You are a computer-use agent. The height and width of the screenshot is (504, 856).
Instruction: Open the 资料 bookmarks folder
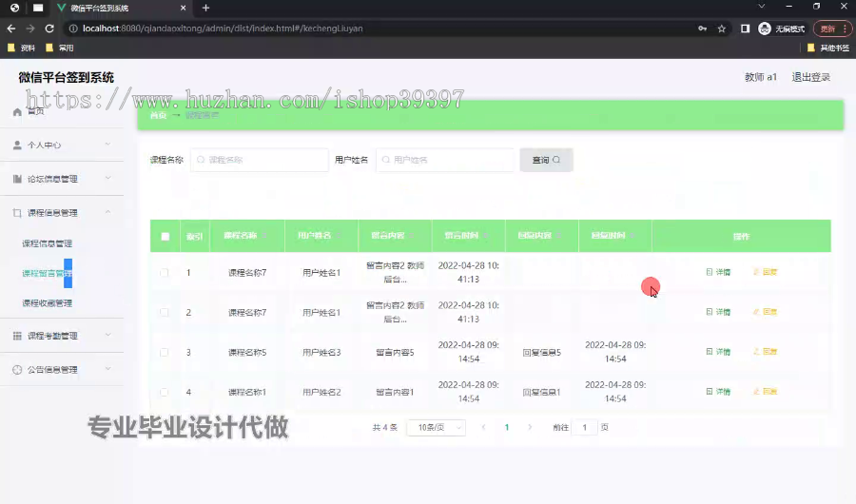click(x=21, y=48)
